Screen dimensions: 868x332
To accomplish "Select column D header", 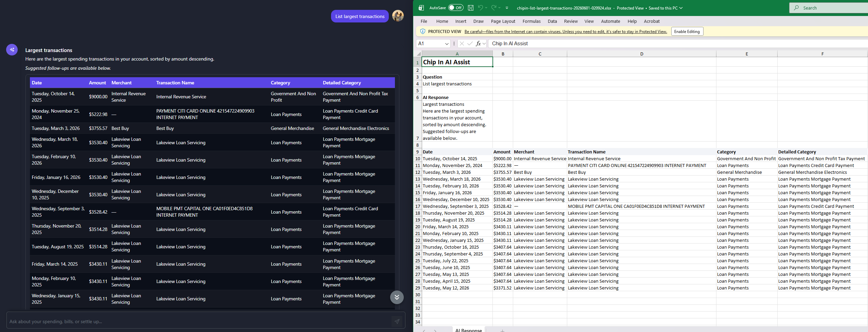I will [x=642, y=54].
